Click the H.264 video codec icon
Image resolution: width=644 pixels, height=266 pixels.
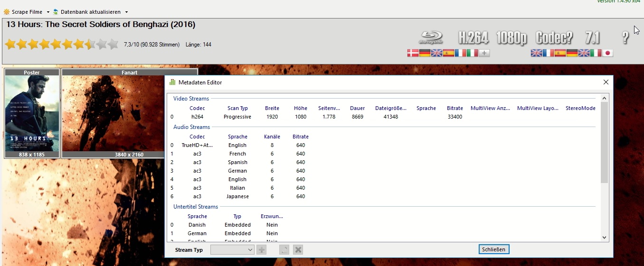tap(474, 37)
